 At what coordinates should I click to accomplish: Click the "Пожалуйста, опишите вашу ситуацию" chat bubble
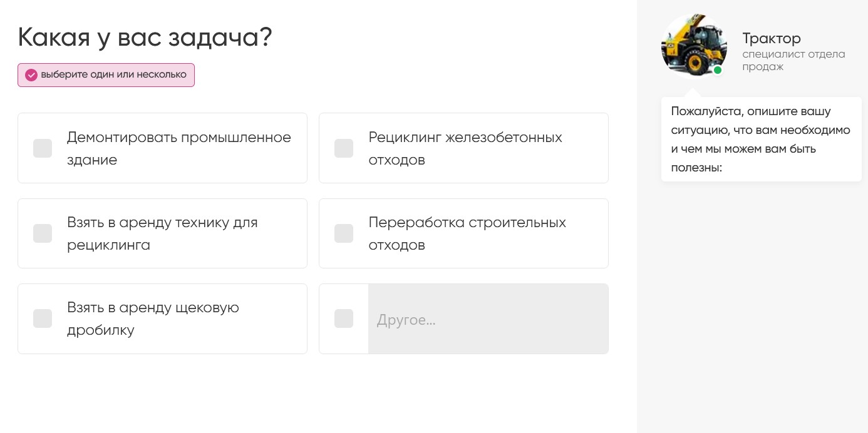[x=761, y=140]
